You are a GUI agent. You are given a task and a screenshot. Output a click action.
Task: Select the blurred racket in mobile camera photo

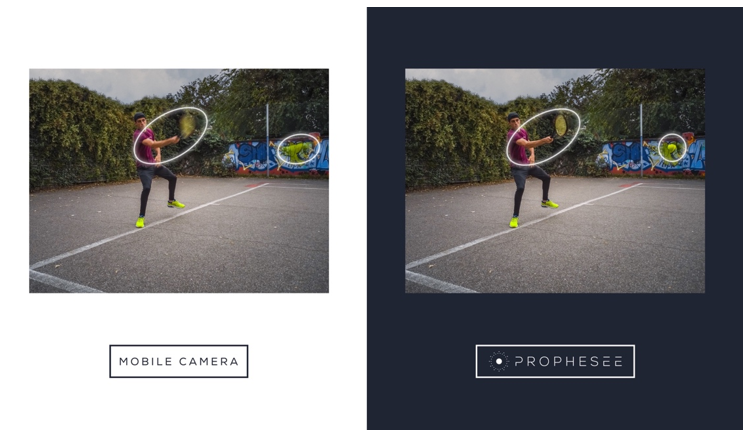pyautogui.click(x=187, y=126)
